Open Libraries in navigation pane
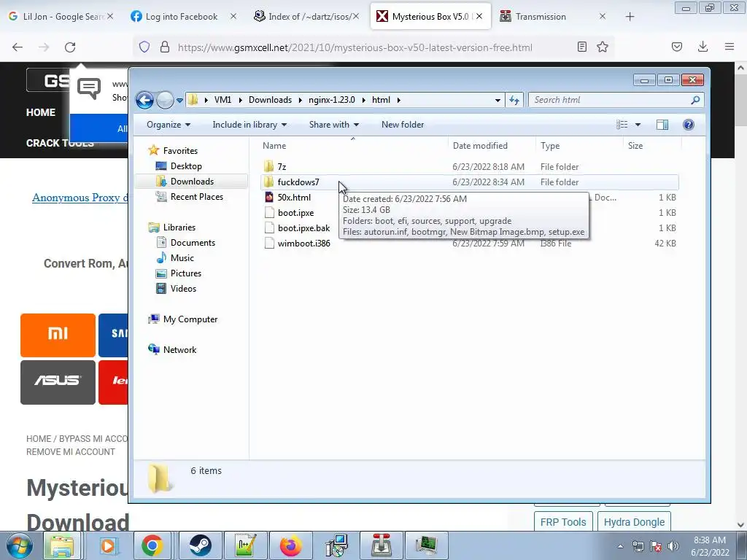This screenshot has width=747, height=560. [179, 227]
